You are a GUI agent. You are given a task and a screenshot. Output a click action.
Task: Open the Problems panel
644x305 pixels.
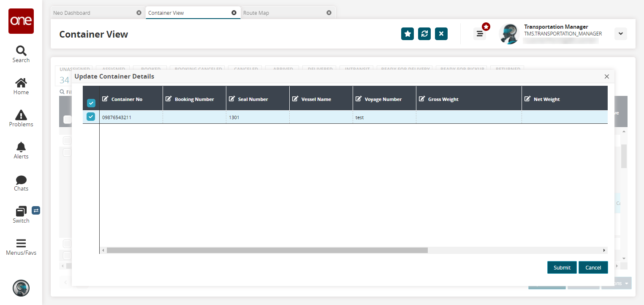click(21, 118)
